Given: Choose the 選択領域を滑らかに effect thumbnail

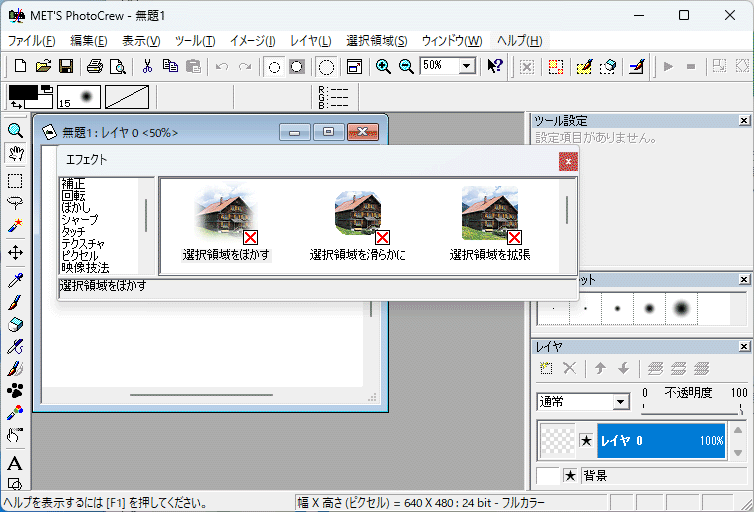Looking at the screenshot, I should click(x=357, y=224).
